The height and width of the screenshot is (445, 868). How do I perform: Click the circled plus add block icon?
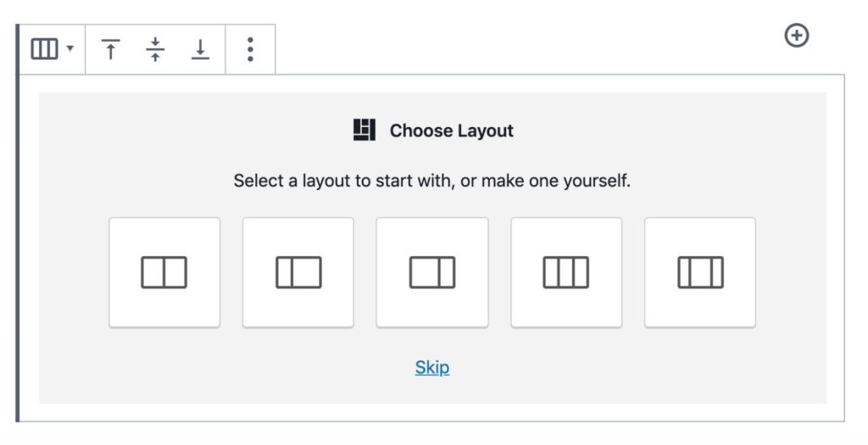pos(797,36)
